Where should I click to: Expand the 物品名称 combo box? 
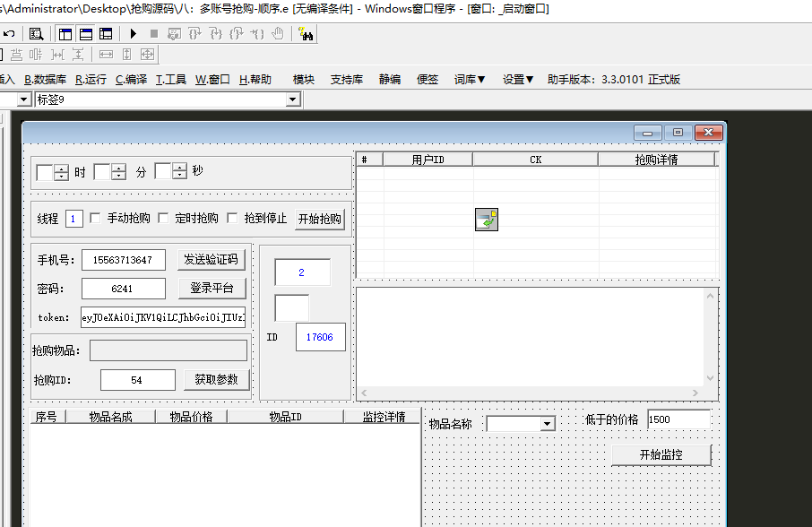(548, 424)
